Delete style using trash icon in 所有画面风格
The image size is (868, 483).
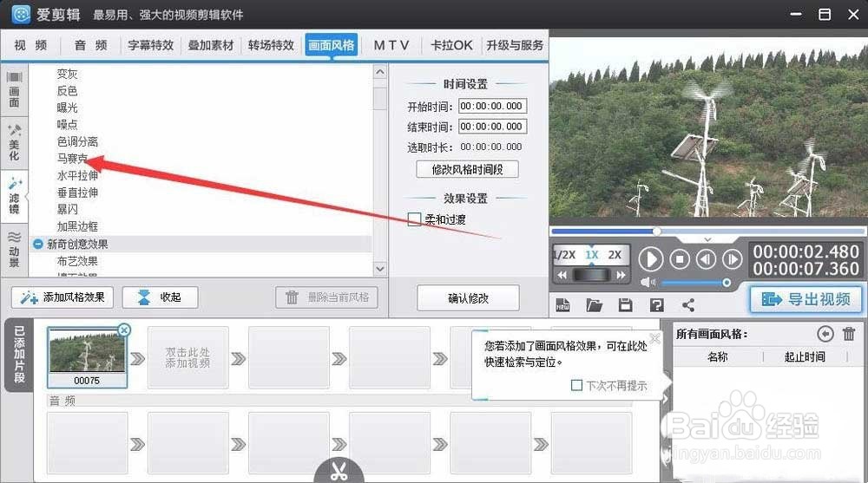pyautogui.click(x=849, y=334)
